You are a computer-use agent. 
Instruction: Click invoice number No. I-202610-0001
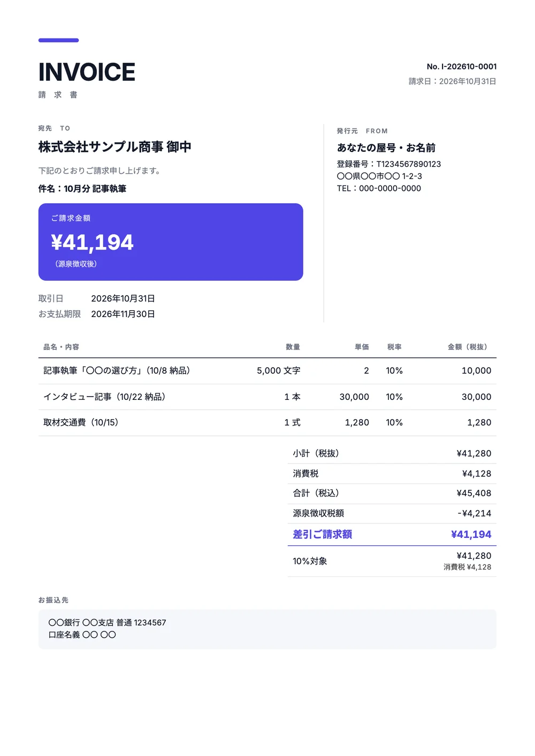462,66
